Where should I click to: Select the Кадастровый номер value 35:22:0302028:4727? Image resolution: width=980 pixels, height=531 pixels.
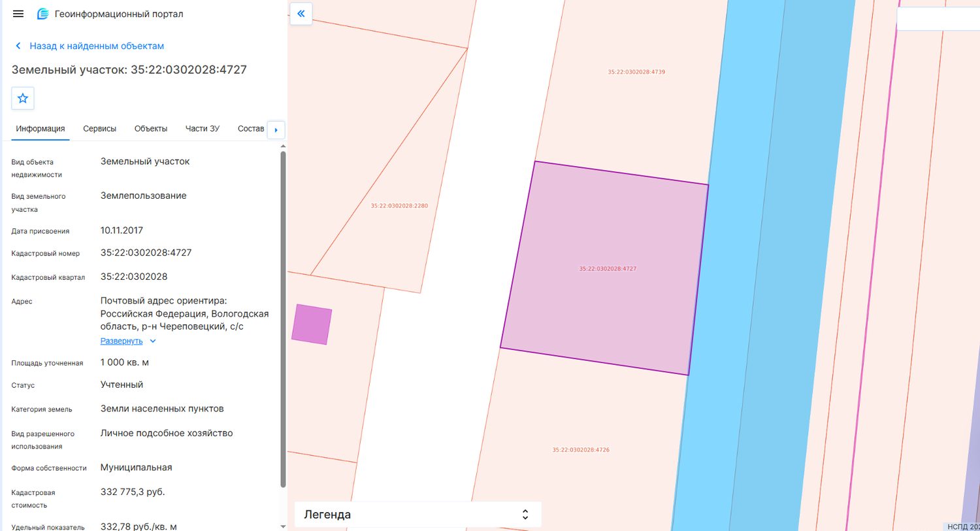146,252
